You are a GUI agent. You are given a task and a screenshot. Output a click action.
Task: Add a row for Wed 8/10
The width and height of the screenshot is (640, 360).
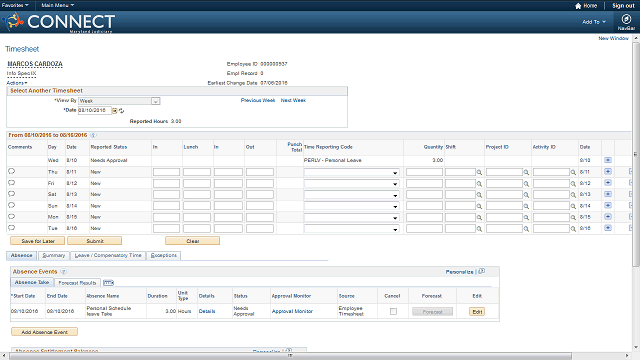pyautogui.click(x=608, y=160)
